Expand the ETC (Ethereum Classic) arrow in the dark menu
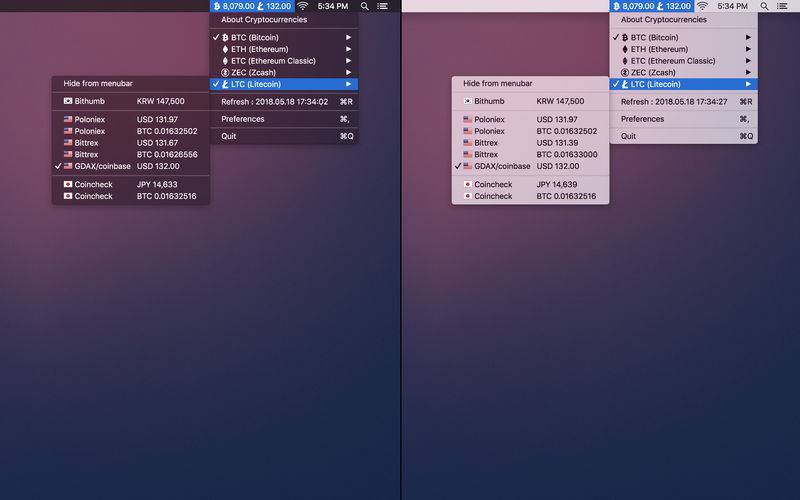 pyautogui.click(x=348, y=61)
